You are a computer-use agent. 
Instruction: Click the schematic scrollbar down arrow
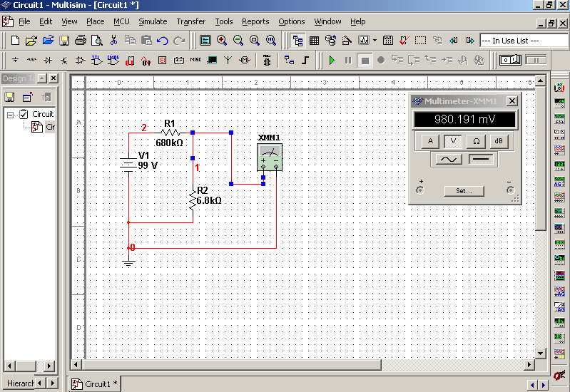(x=541, y=353)
